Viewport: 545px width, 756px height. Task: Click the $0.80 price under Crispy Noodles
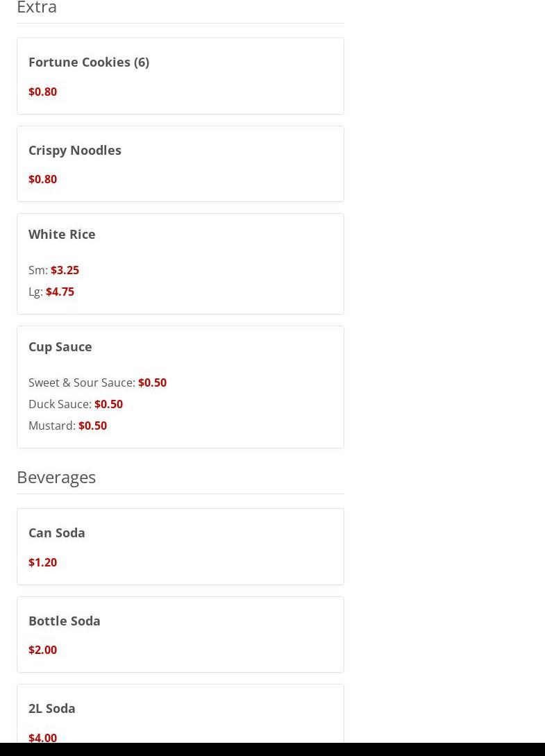pos(42,179)
